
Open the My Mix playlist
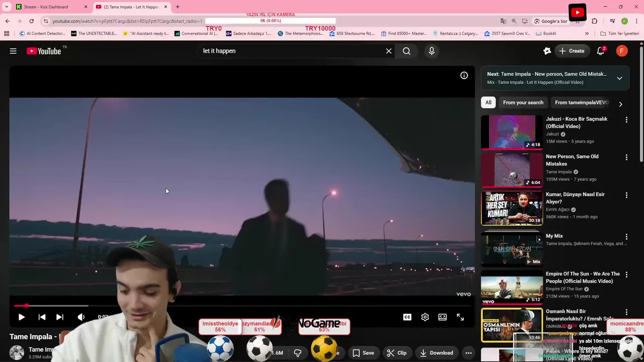coord(512,249)
